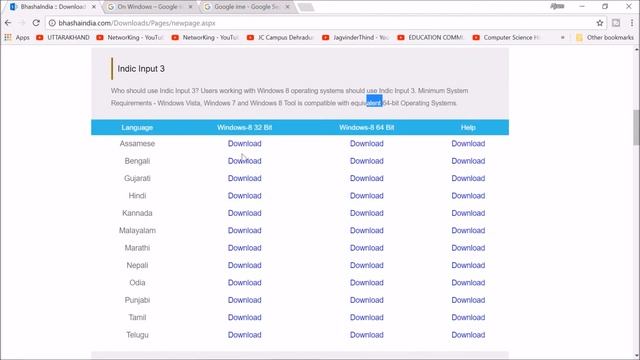
Task: Go back using the browser back arrow
Action: click(8, 23)
